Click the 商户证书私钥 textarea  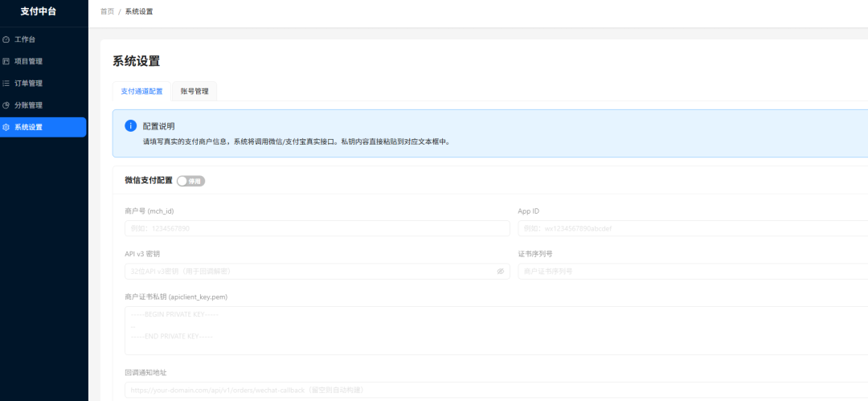[x=497, y=330]
